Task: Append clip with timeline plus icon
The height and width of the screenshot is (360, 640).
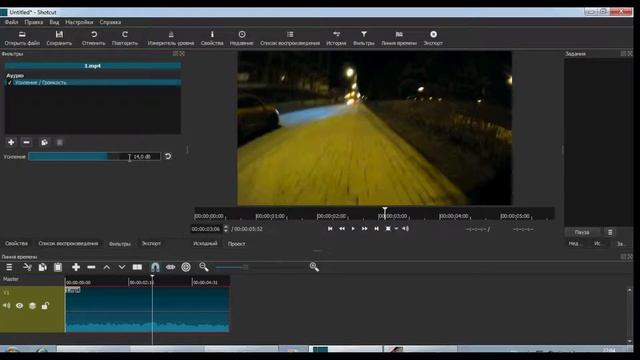Action: point(76,267)
